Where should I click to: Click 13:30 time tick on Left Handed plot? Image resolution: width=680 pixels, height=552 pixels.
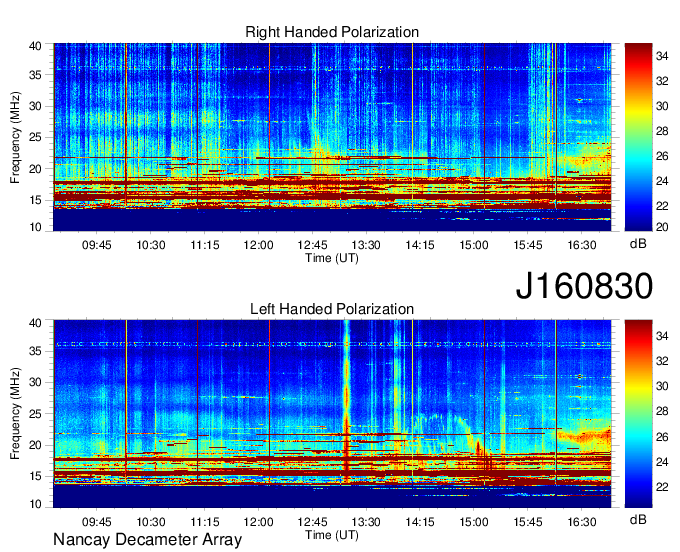366,522
